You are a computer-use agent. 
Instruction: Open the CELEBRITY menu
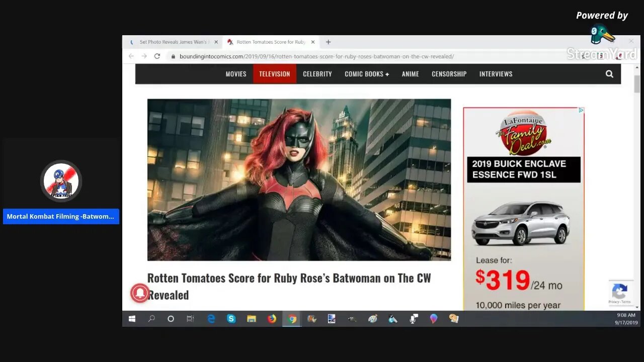(317, 74)
